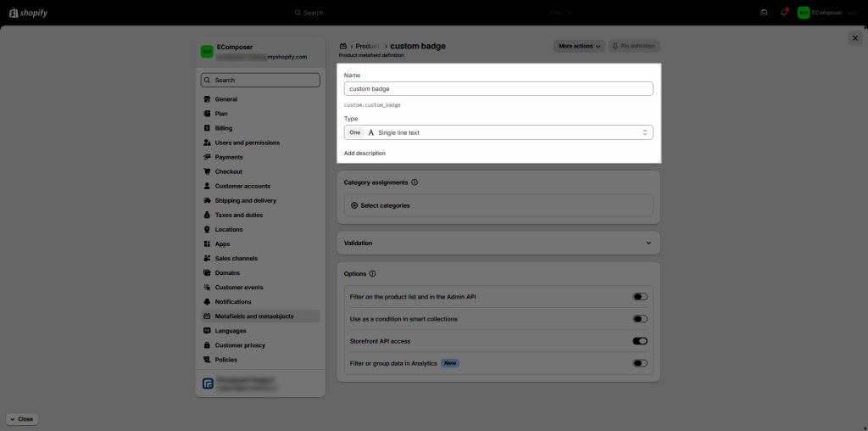
Task: Enable Filter on the product list toggle
Action: (x=639, y=297)
